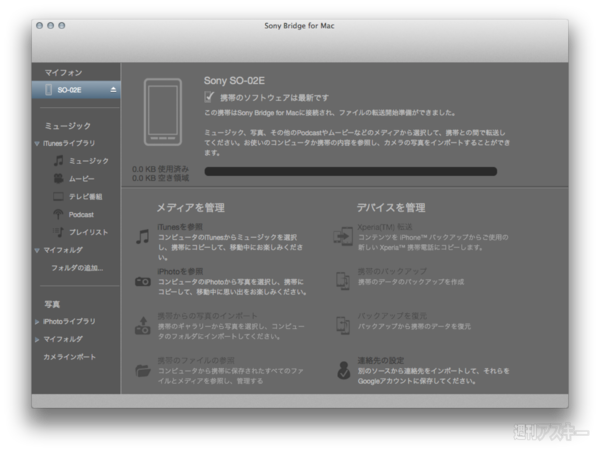
Task: Click the large phone device image
Action: (x=163, y=112)
